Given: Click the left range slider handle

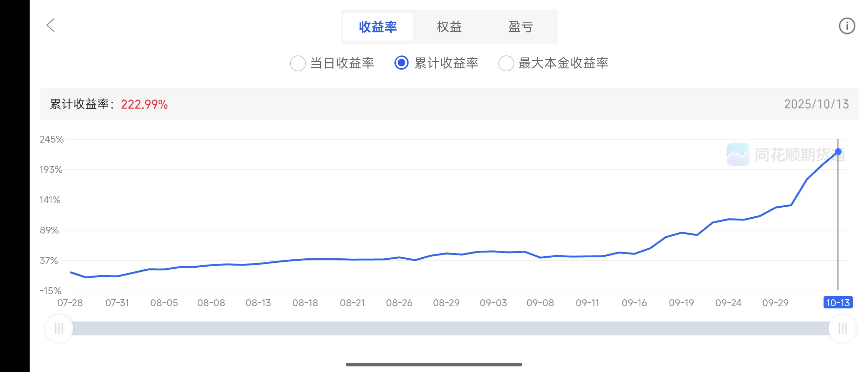Looking at the screenshot, I should point(59,328).
